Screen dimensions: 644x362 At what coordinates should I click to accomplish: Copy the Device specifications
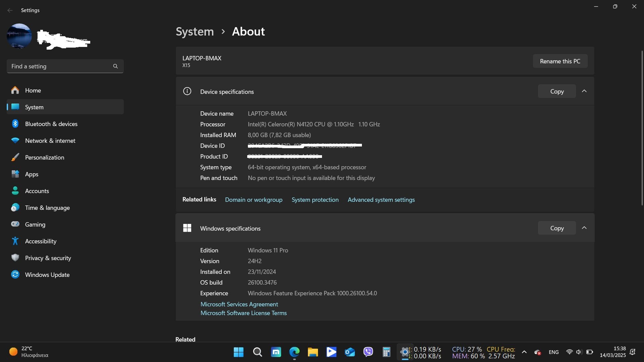[557, 92]
